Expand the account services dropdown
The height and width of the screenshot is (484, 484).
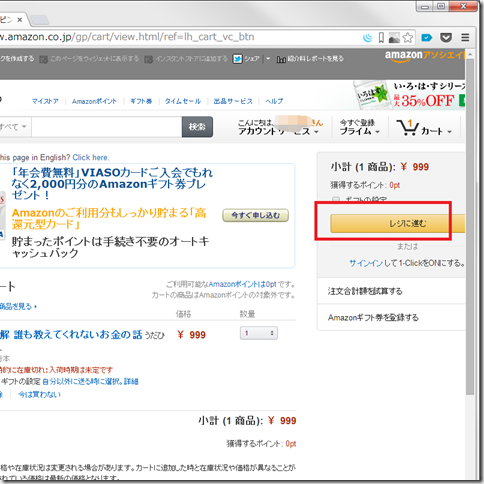[x=316, y=132]
